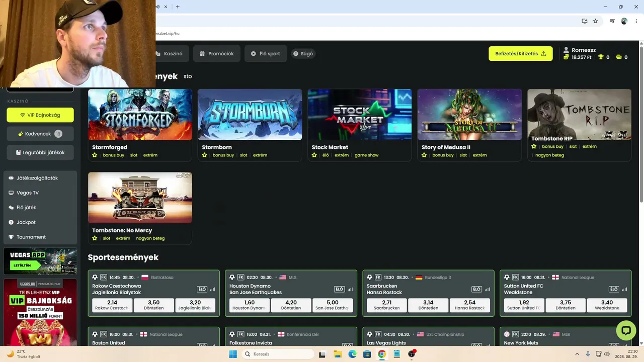Open VIP Bajnokság in the sidebar

(40, 115)
